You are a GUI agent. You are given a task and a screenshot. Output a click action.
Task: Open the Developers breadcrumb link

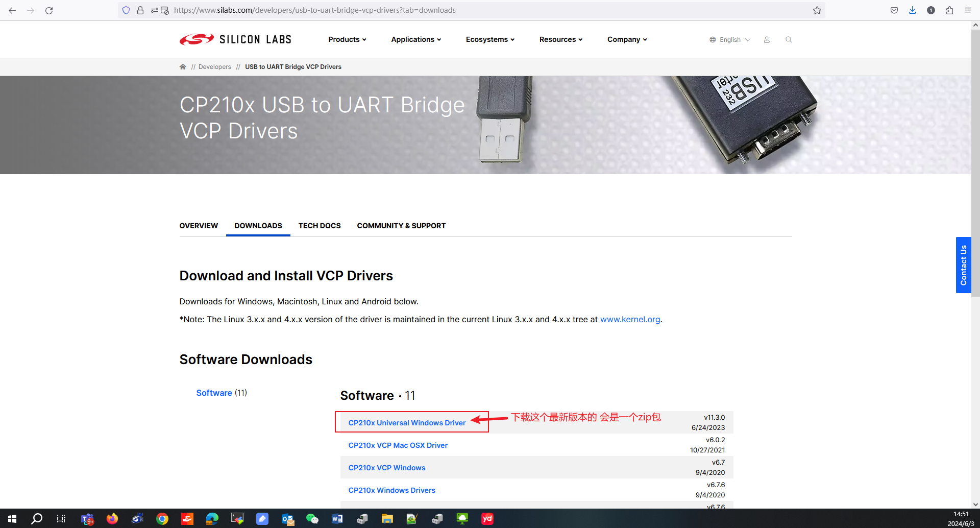214,67
